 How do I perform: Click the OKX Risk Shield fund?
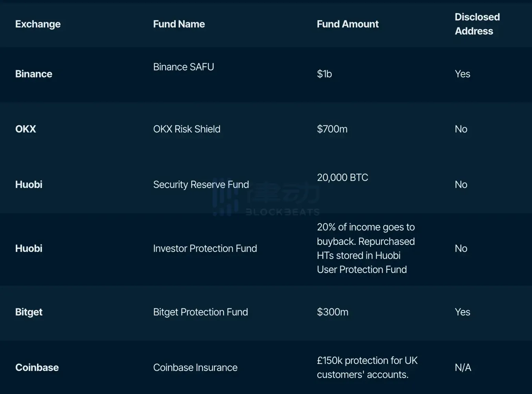point(187,129)
